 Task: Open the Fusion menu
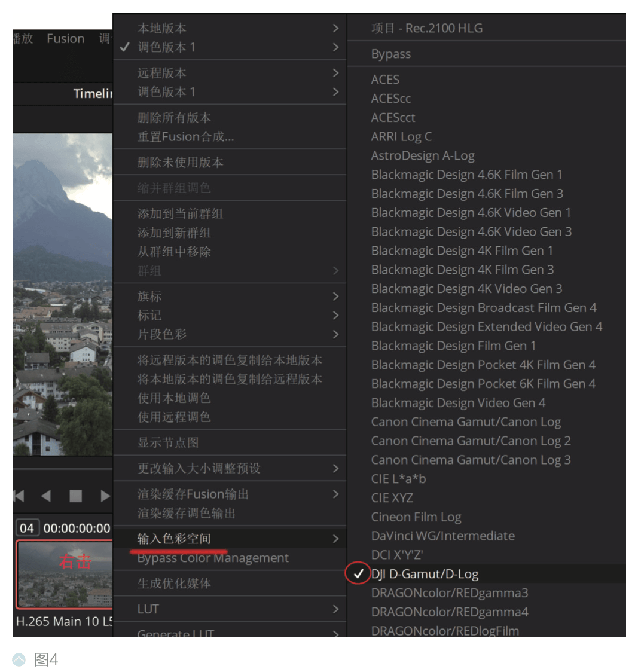[65, 38]
